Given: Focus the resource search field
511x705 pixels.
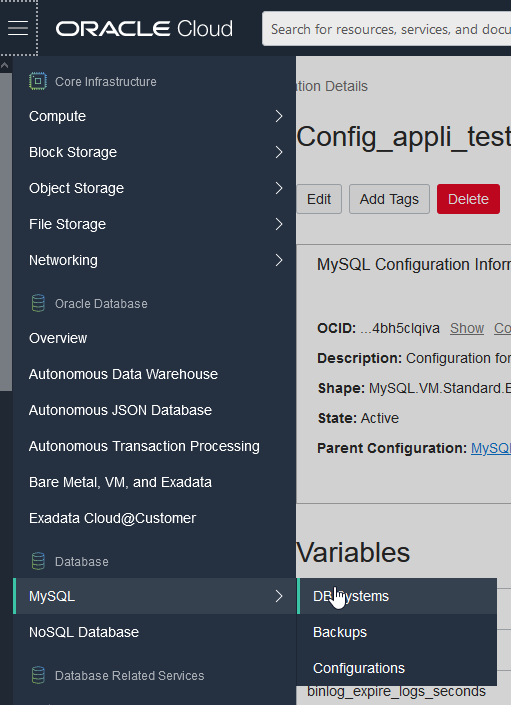Looking at the screenshot, I should [x=387, y=29].
